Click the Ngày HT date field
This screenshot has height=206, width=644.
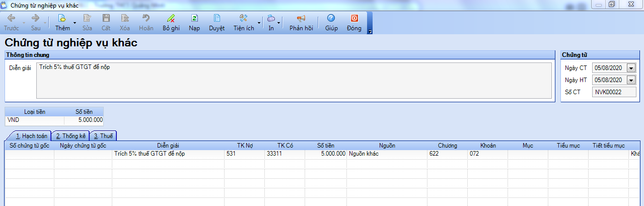(x=610, y=80)
